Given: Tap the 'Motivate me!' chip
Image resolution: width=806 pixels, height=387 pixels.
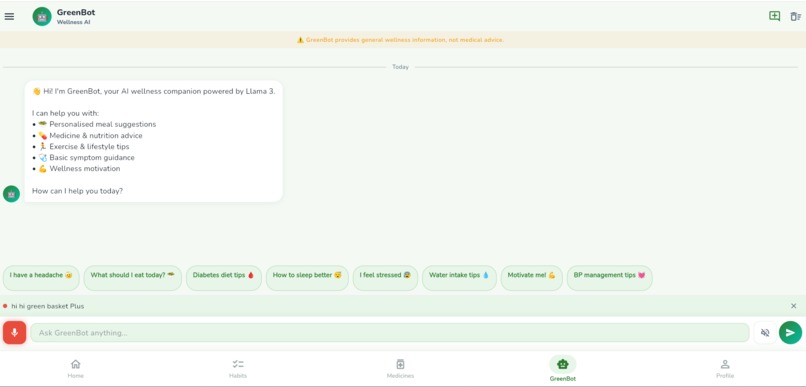Looking at the screenshot, I should [x=532, y=278].
